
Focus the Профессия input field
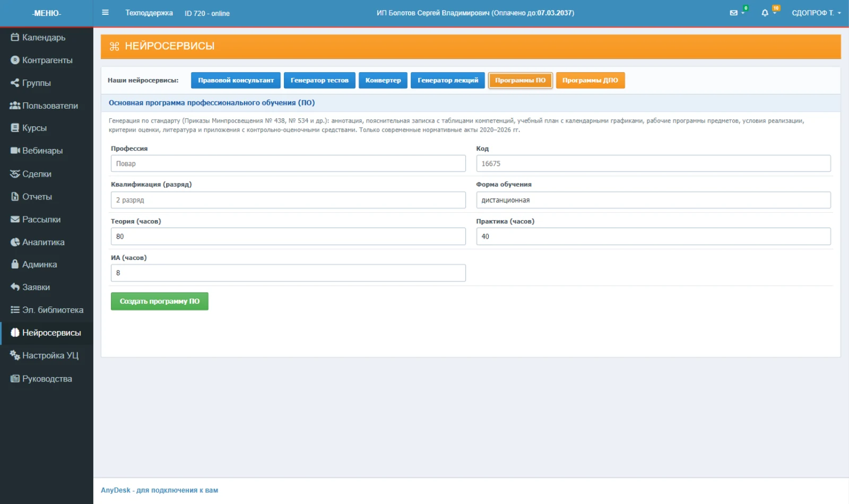click(x=288, y=163)
